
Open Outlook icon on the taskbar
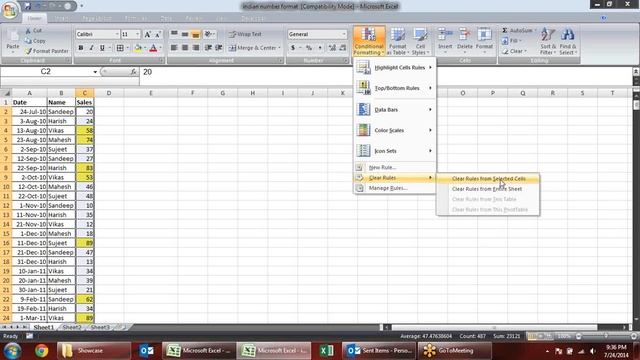coord(147,351)
